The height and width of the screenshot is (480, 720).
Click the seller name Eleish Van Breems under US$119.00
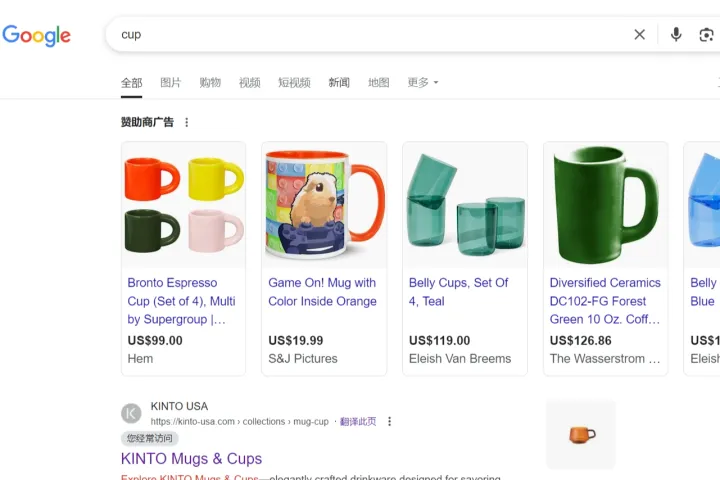point(460,358)
